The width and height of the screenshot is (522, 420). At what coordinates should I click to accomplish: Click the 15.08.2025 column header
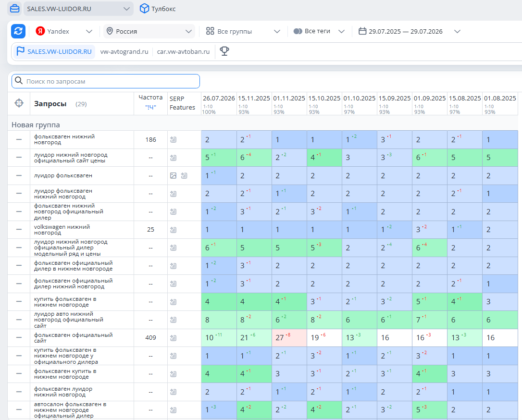(x=465, y=99)
